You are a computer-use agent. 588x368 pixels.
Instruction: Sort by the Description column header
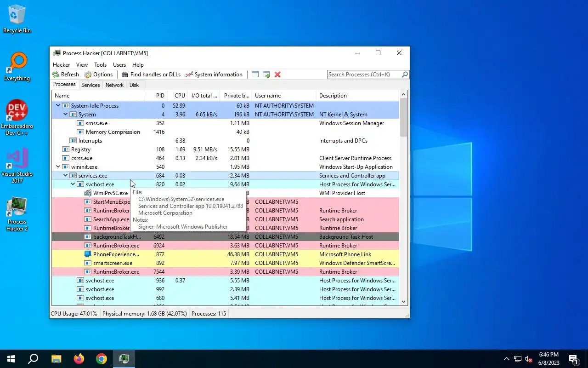coord(358,96)
